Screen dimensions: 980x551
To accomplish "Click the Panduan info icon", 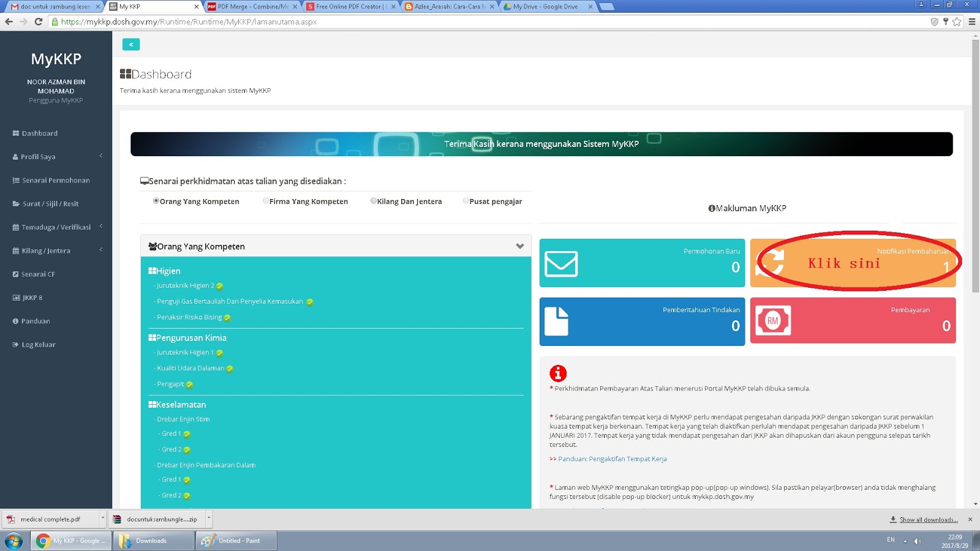I will click(16, 321).
